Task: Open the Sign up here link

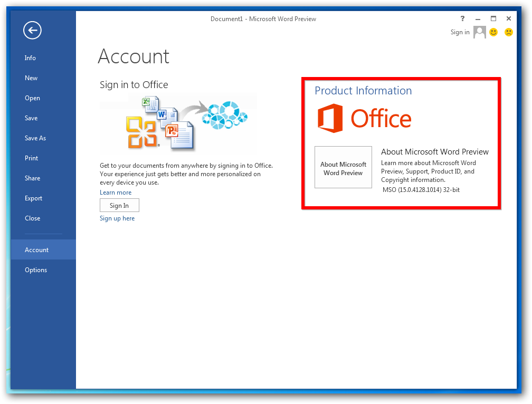Action: click(117, 218)
